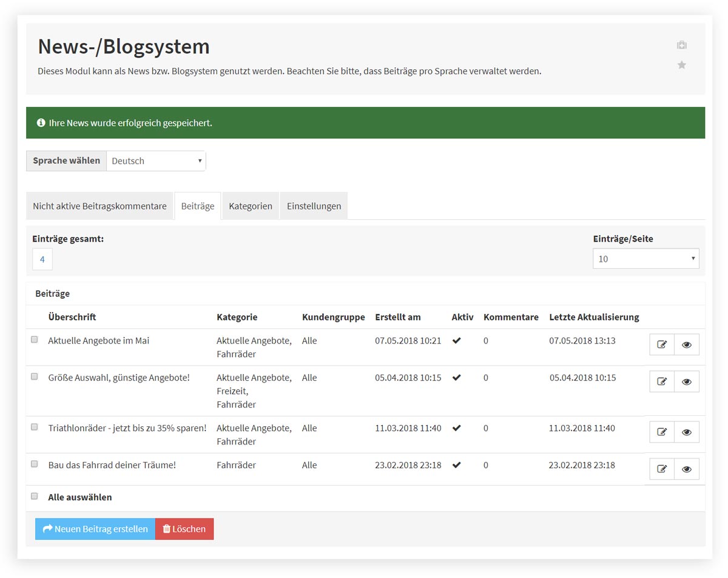Preview the post 'Aktuelle Angebote im Mai'
This screenshot has width=728, height=578.
pos(687,344)
